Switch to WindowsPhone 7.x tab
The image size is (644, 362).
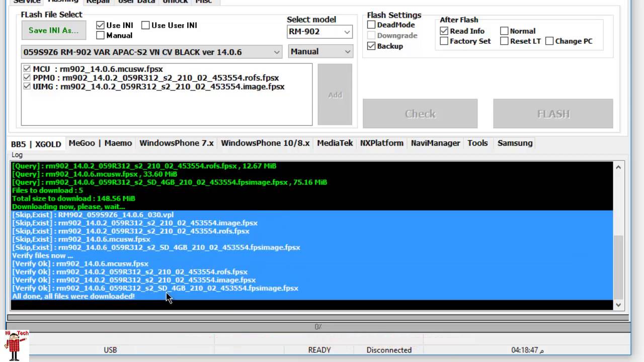177,143
